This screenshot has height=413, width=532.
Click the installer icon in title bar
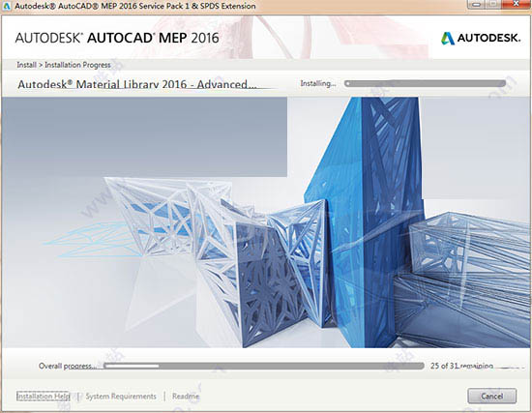7,6
